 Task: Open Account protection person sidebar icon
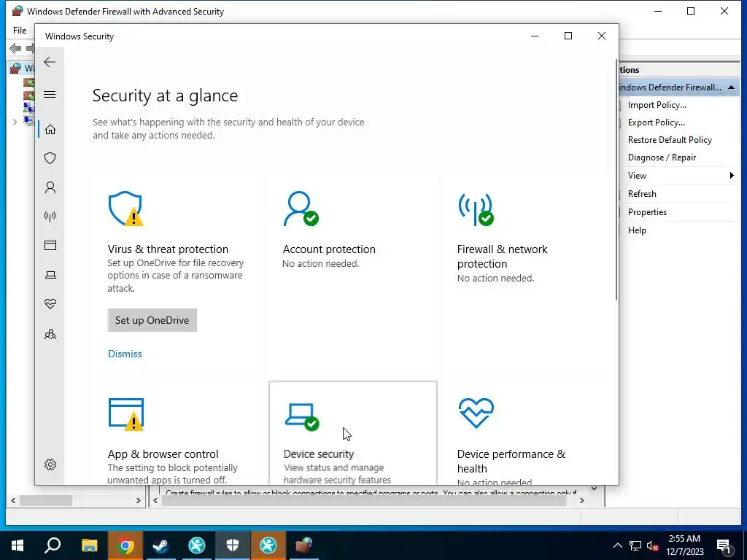point(50,187)
